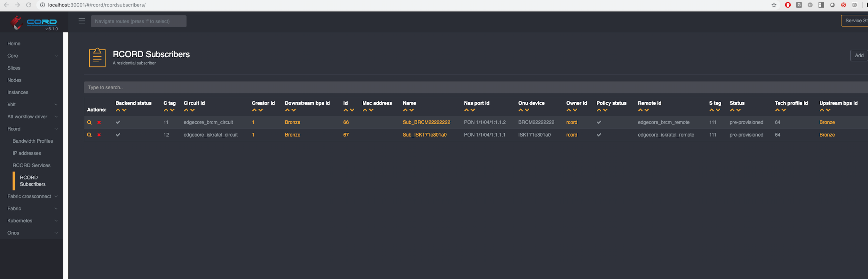Sort Policy status descending arrow
Screen dimensions: 868x279
(605, 110)
